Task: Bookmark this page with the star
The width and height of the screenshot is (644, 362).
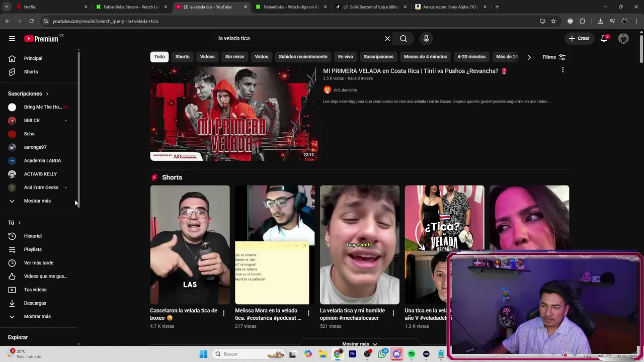Action: 553,21
